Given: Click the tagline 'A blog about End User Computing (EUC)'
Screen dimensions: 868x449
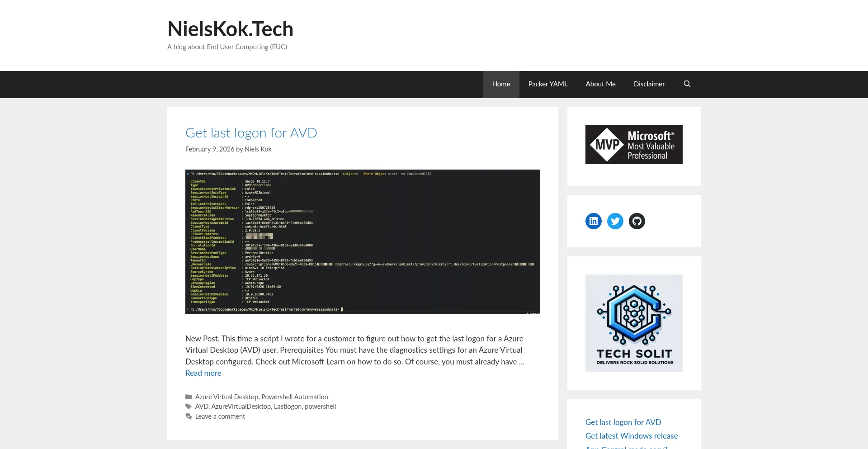Looking at the screenshot, I should tap(227, 47).
